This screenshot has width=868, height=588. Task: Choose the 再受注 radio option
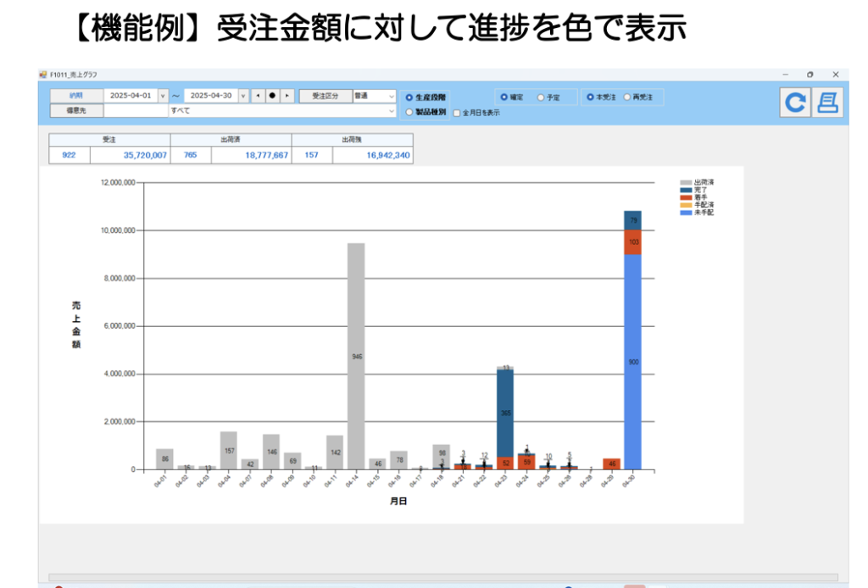click(x=627, y=97)
